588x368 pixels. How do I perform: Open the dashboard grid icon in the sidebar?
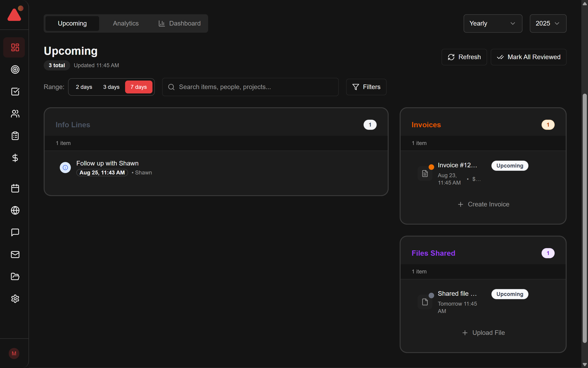[15, 47]
